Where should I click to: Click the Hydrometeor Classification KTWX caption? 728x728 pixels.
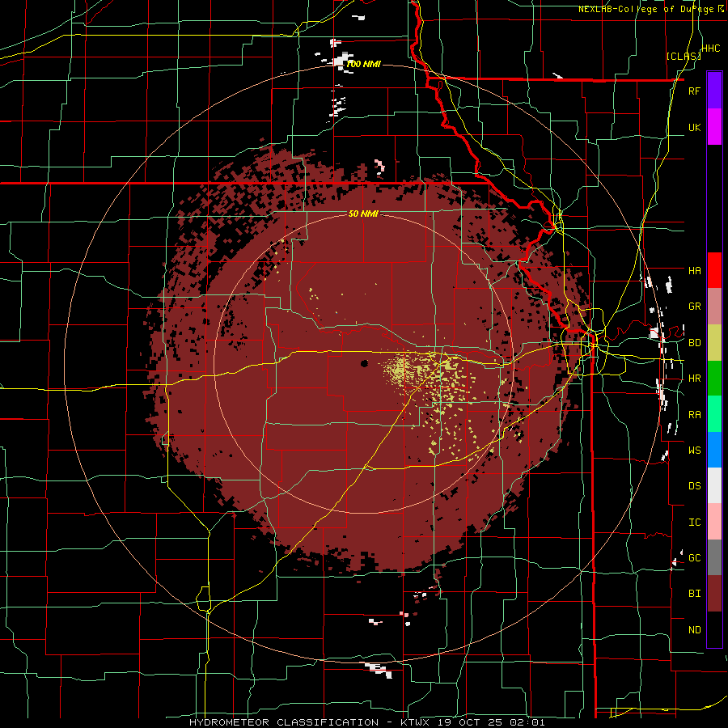[366, 722]
